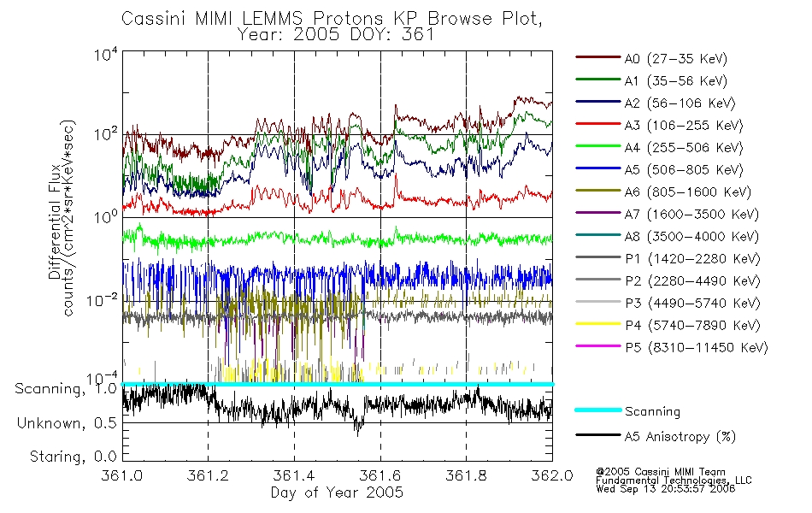Screen dimensions: 812x513
Task: Click the Scanning legend label
Action: (x=652, y=412)
